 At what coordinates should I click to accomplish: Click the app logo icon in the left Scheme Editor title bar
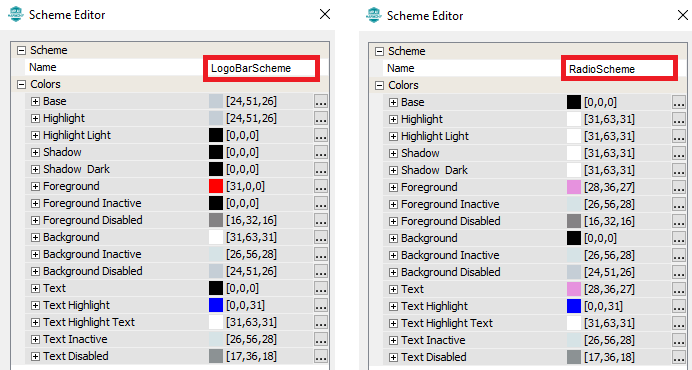[15, 14]
